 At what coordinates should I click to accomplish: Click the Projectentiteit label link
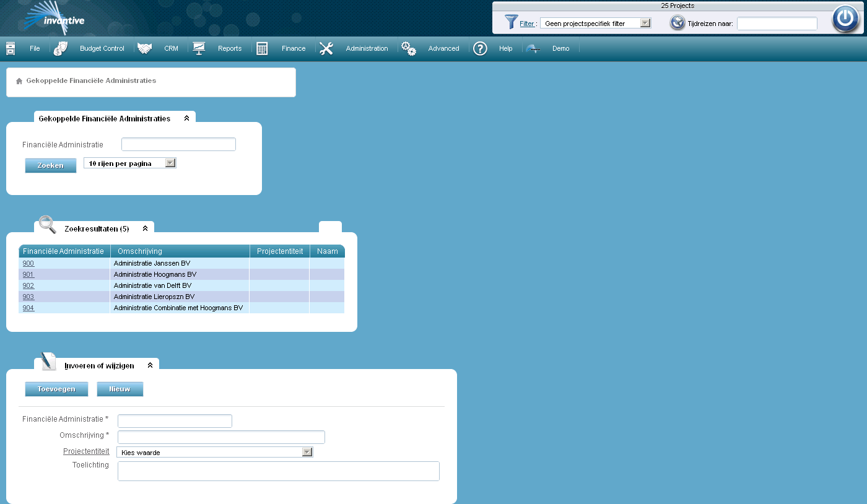[86, 451]
